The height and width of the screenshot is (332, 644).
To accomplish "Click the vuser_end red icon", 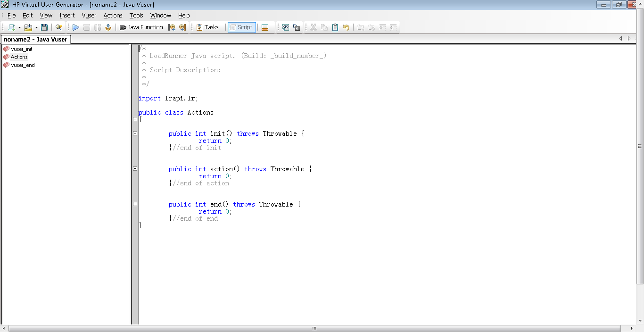I will [x=6, y=65].
